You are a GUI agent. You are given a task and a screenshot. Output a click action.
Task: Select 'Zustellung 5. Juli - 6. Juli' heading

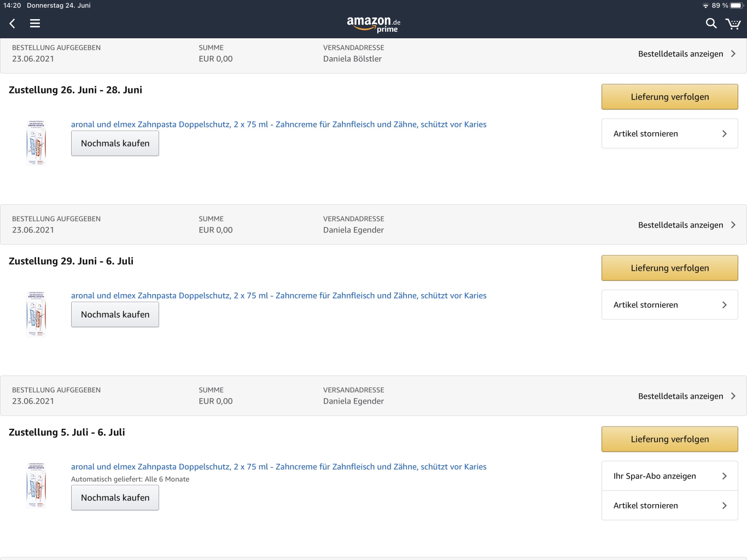(x=67, y=432)
